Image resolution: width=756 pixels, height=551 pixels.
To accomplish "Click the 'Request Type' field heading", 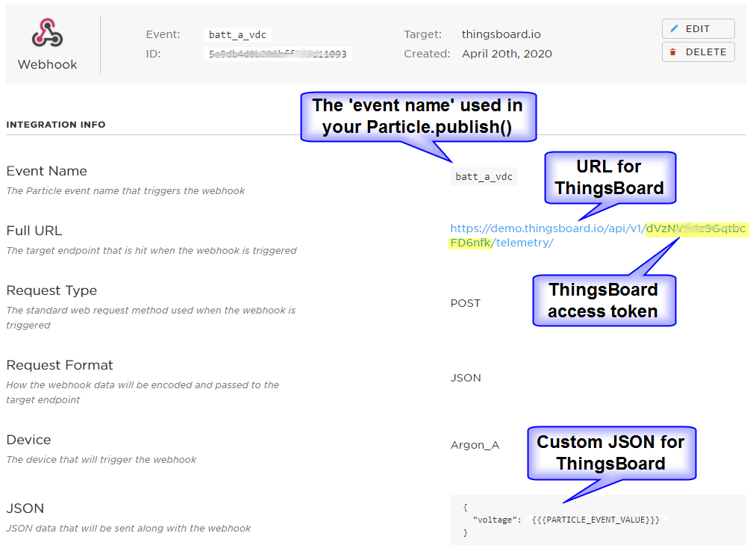I will pyautogui.click(x=51, y=290).
